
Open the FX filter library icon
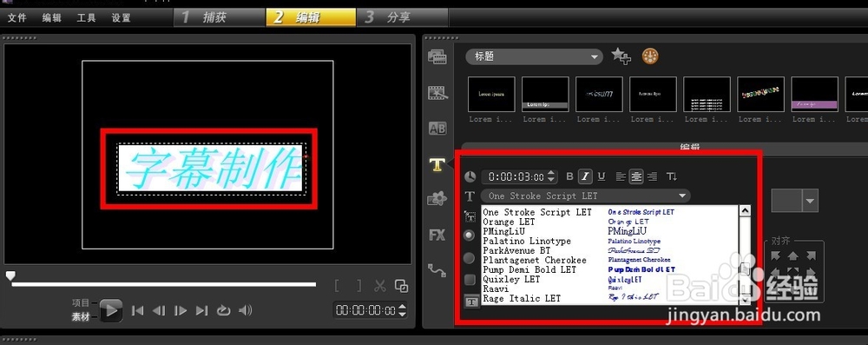(x=437, y=236)
